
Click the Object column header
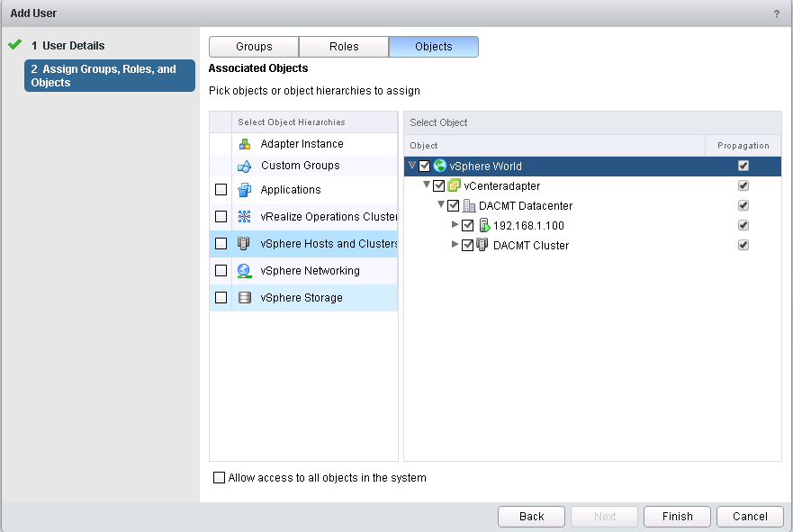coord(554,146)
